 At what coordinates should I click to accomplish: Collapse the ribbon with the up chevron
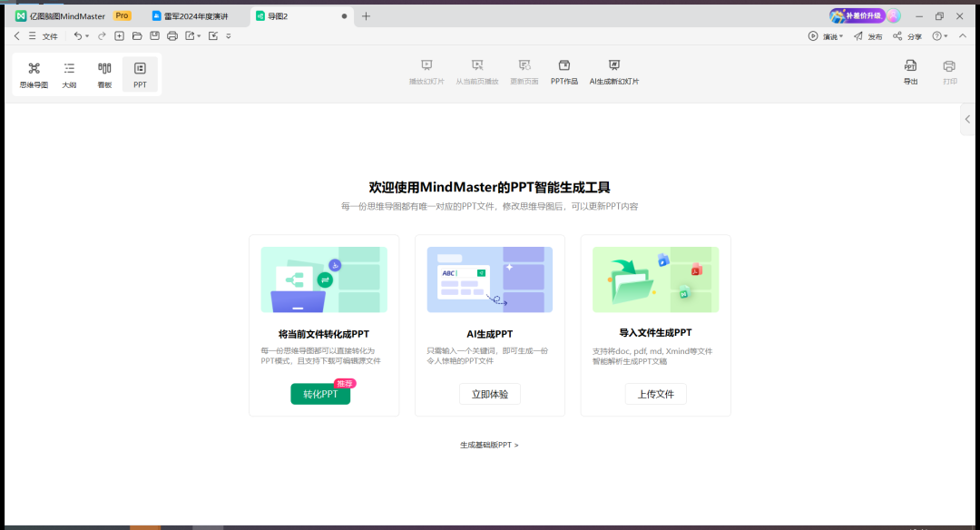tap(963, 36)
